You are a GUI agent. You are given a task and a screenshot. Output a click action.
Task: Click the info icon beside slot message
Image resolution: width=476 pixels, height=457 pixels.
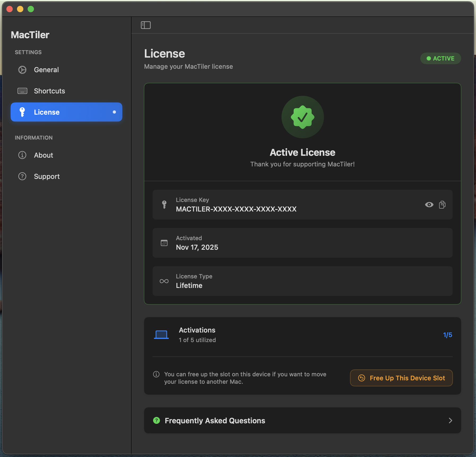(x=156, y=374)
